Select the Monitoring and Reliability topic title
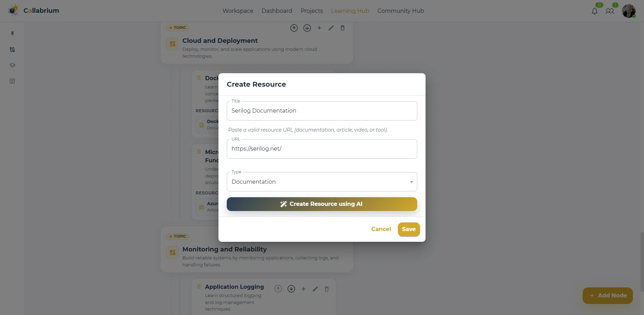The height and width of the screenshot is (315, 644). pos(224,249)
